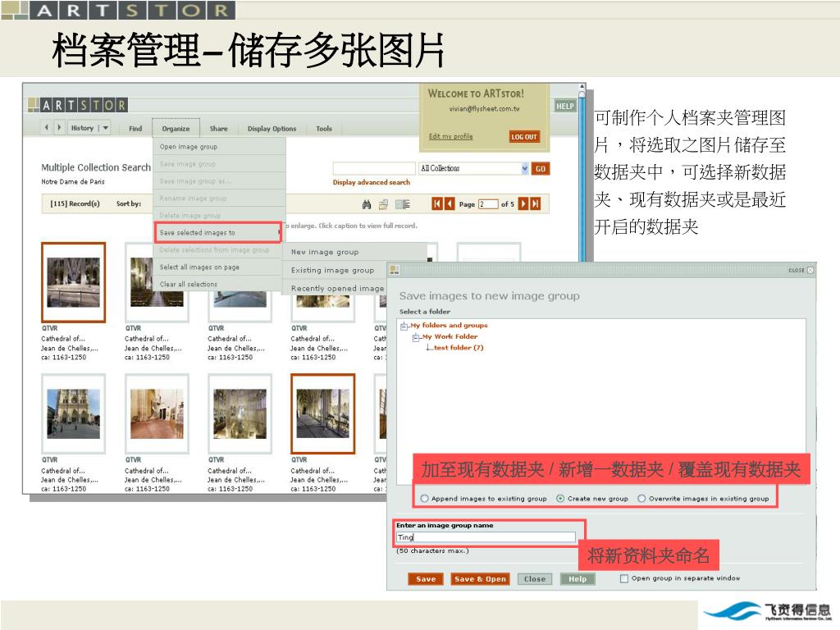Open first thumbnail's 'Cathedral of...' caption
Viewport: 840px width, 630px height.
(62, 339)
